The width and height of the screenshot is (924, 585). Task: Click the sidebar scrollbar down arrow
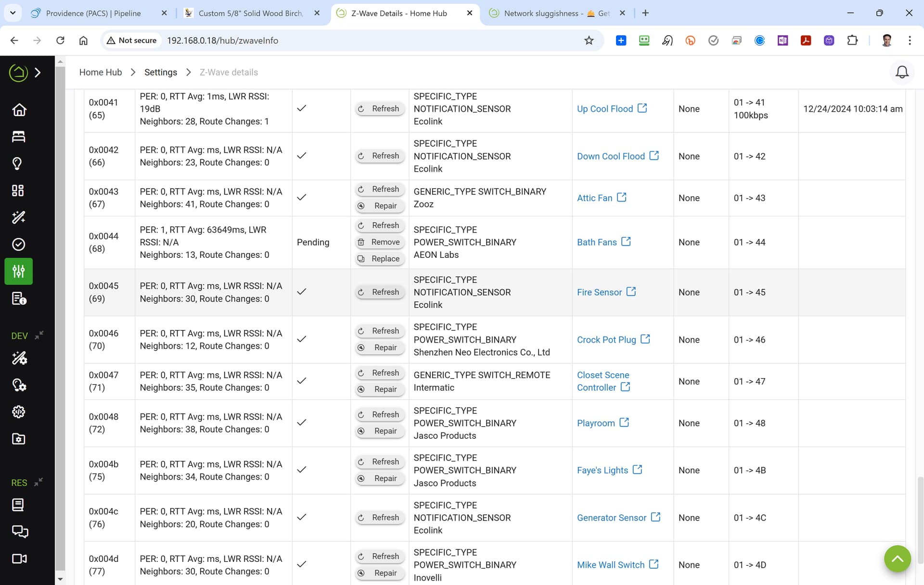point(60,579)
